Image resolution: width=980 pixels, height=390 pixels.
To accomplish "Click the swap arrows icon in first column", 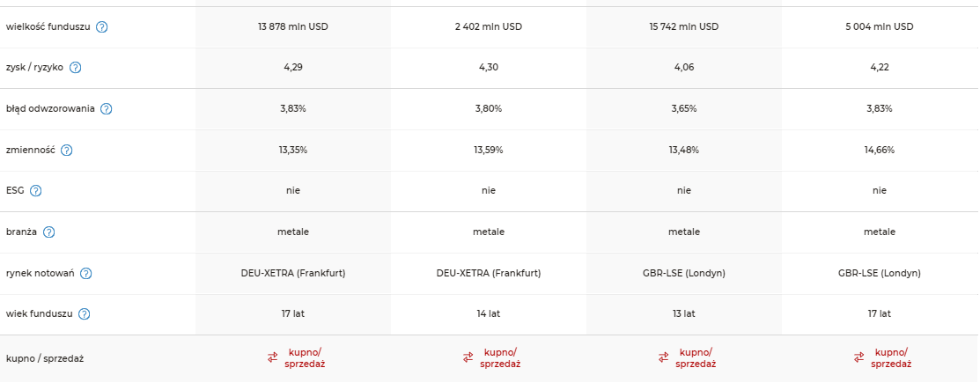I will pyautogui.click(x=272, y=357).
